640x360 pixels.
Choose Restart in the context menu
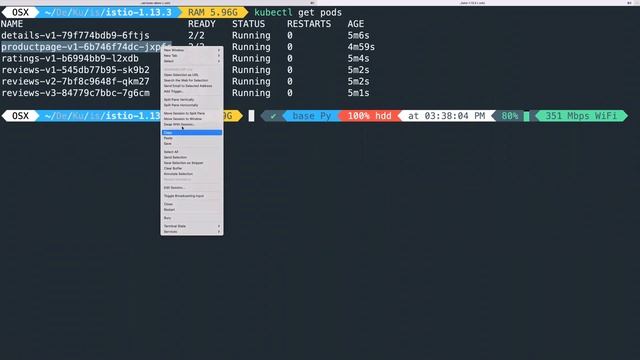[x=192, y=209]
